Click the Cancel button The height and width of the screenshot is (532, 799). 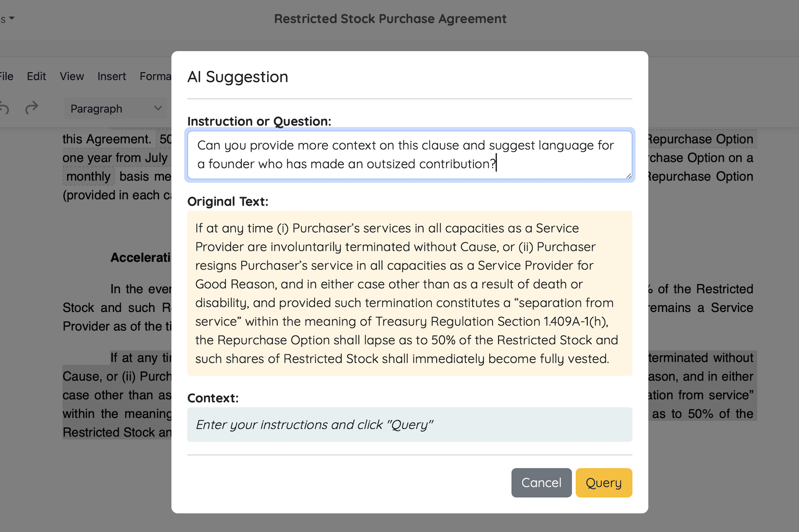(541, 482)
